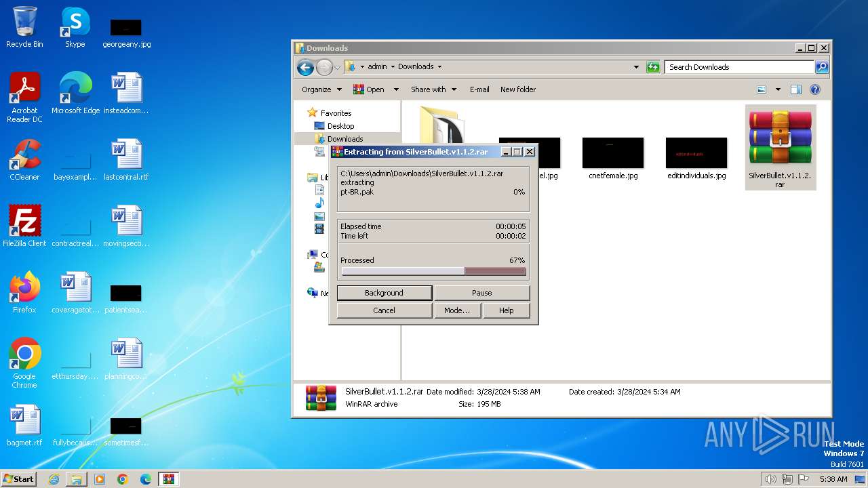Expand admin breadcrumb arrow in address bar
This screenshot has width=868, height=488.
pyautogui.click(x=392, y=67)
